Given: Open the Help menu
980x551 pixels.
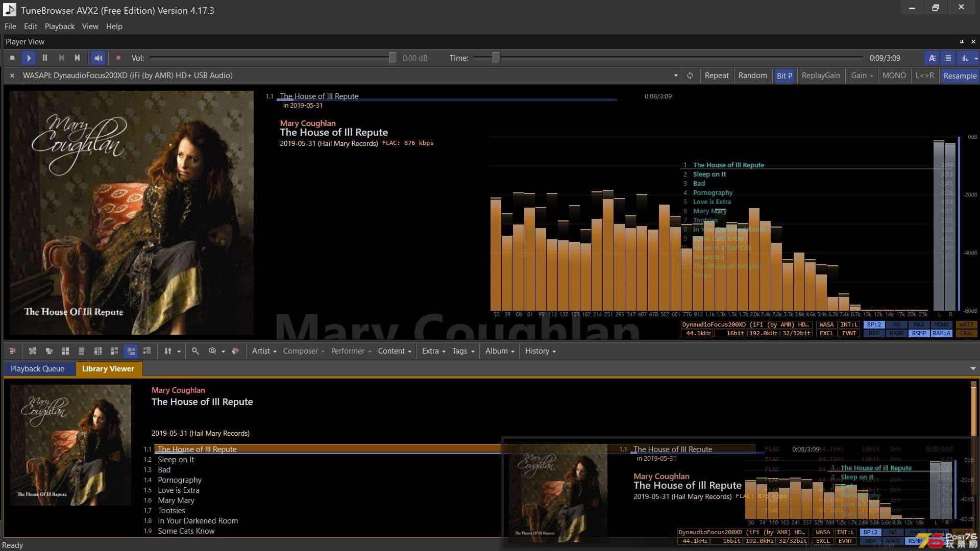Looking at the screenshot, I should (x=114, y=27).
